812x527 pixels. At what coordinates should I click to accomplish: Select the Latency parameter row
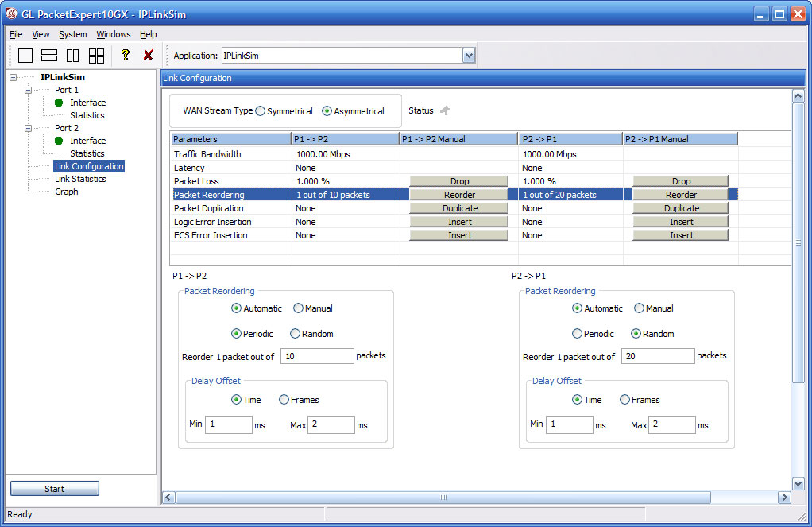[x=454, y=168]
